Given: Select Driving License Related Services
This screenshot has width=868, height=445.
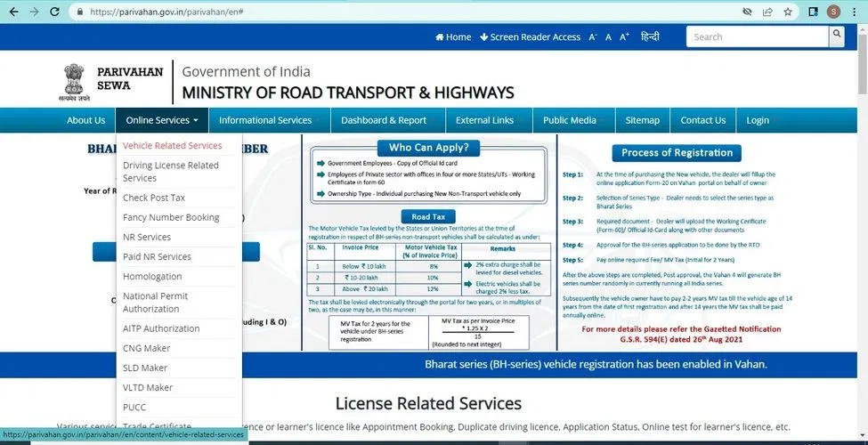Looking at the screenshot, I should [x=171, y=172].
